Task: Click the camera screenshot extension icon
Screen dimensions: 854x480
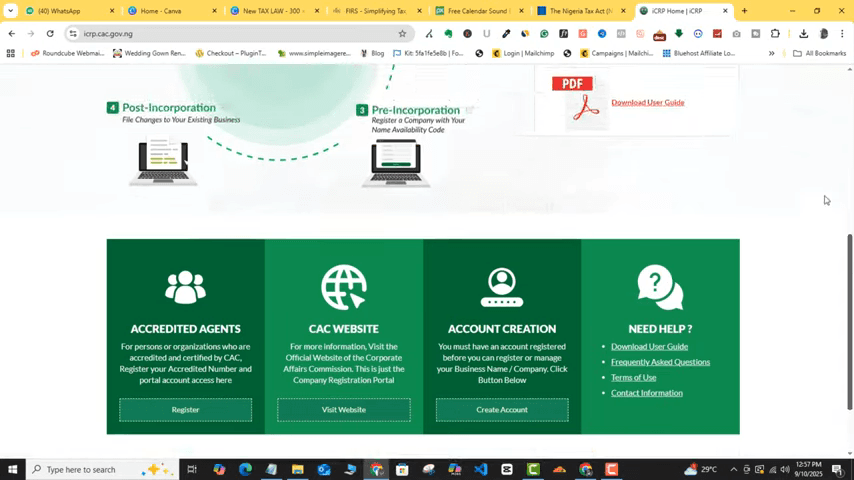Action: pyautogui.click(x=736, y=34)
